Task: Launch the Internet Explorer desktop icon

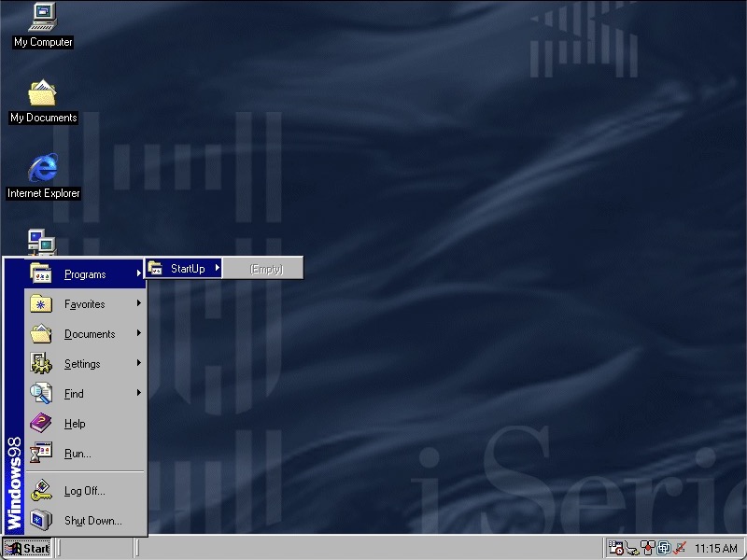Action: click(x=42, y=169)
